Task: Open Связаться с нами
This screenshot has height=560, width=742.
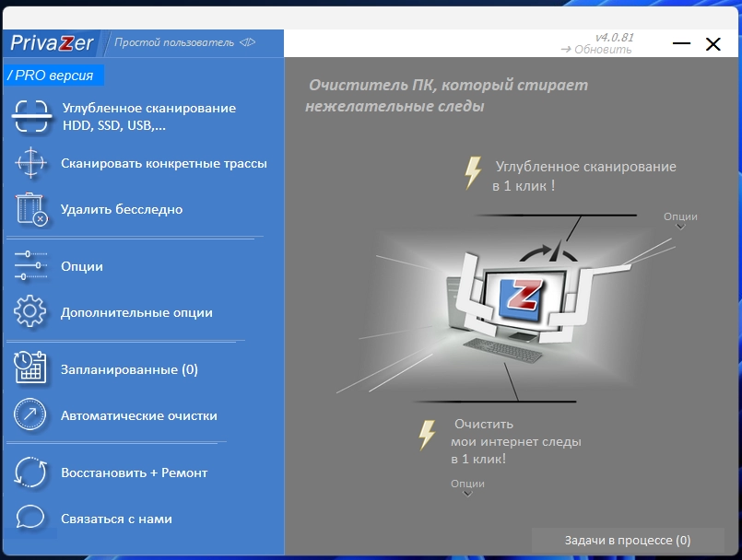Action: tap(116, 519)
